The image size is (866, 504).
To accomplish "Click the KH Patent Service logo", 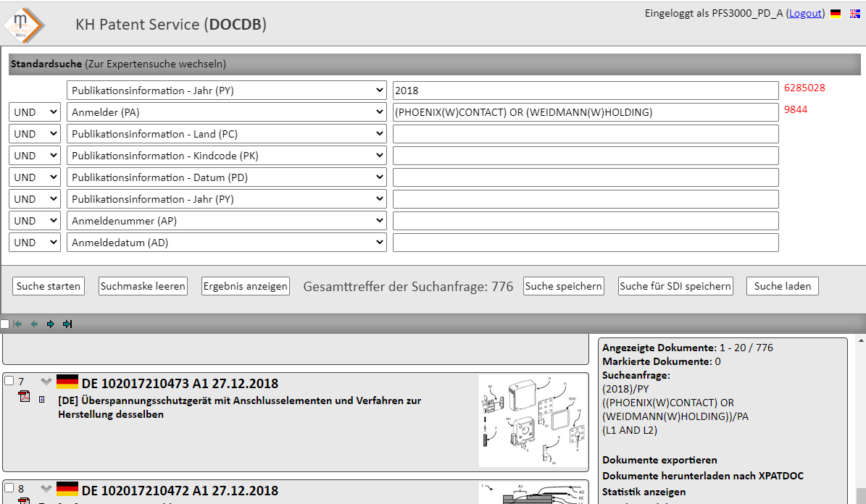I will (24, 25).
